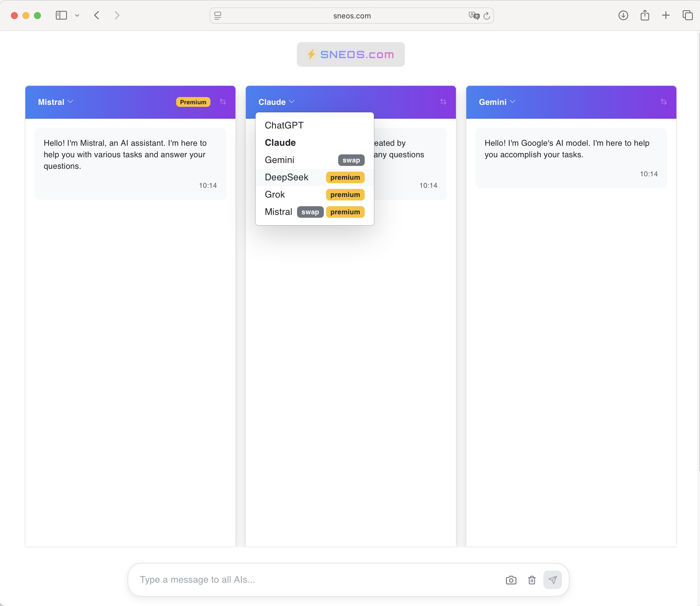The image size is (700, 606).
Task: Click Mistral's greeting message bubble
Action: tap(130, 164)
